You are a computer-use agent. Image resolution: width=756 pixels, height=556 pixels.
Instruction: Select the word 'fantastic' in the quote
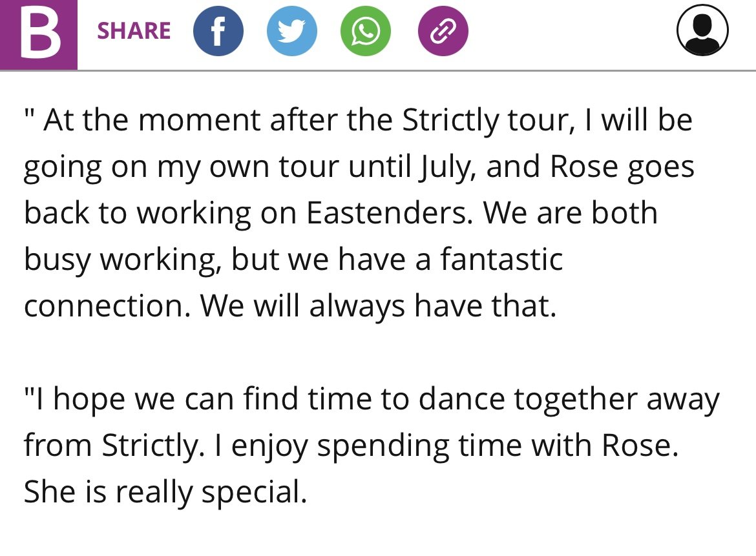point(501,259)
